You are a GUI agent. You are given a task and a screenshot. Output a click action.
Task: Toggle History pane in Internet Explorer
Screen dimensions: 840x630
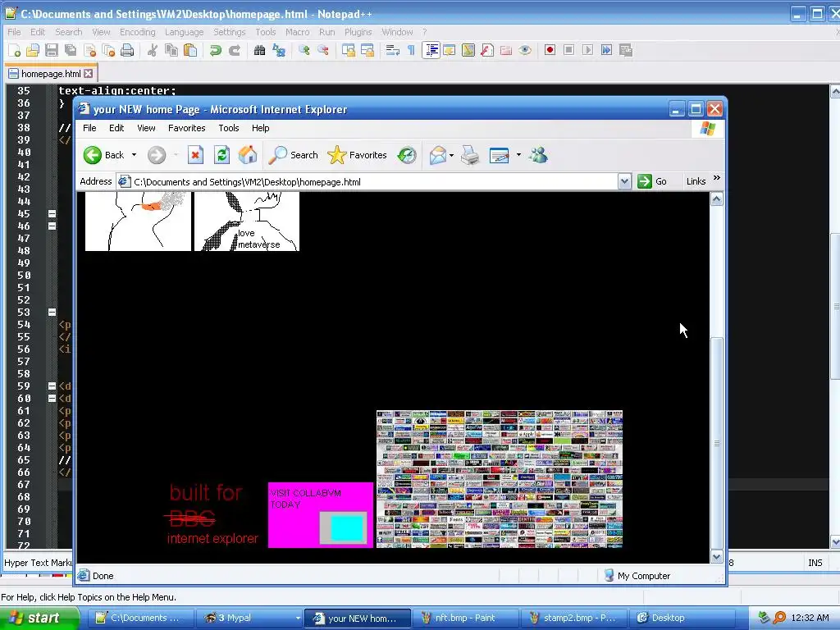[407, 155]
